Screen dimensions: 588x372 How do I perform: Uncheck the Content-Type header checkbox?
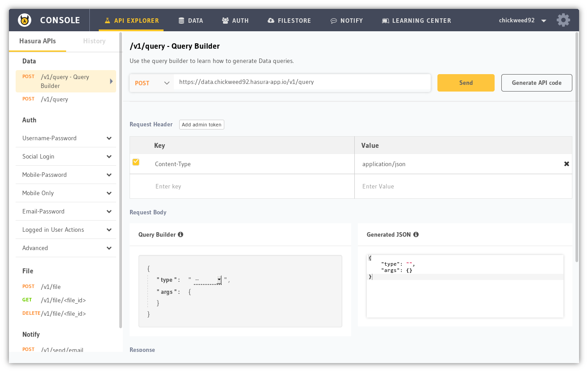[x=136, y=162]
